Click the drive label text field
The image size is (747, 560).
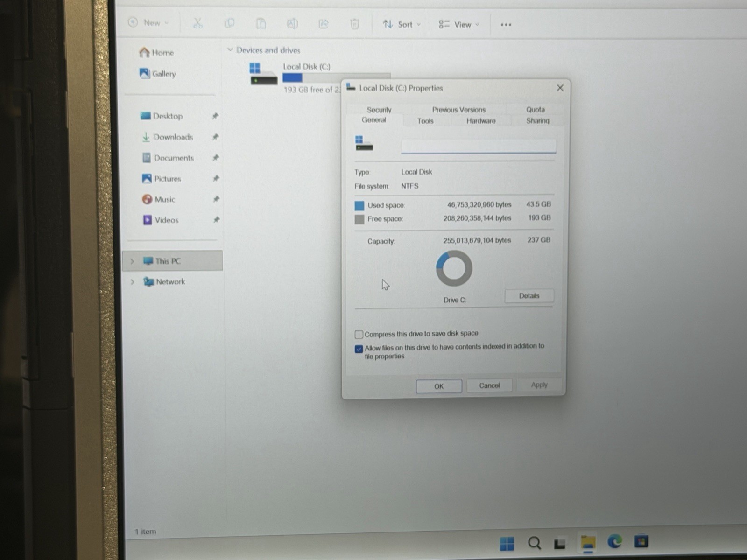479,146
